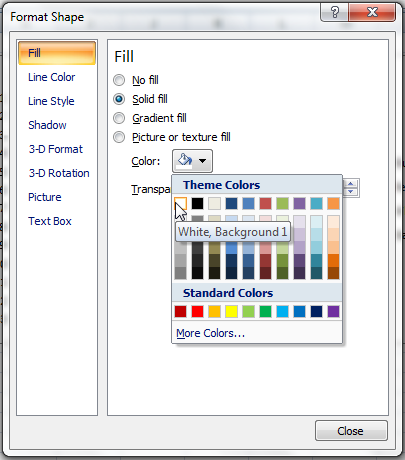Click the help question mark icon
Viewport: 405px width, 460px height.
[x=334, y=12]
